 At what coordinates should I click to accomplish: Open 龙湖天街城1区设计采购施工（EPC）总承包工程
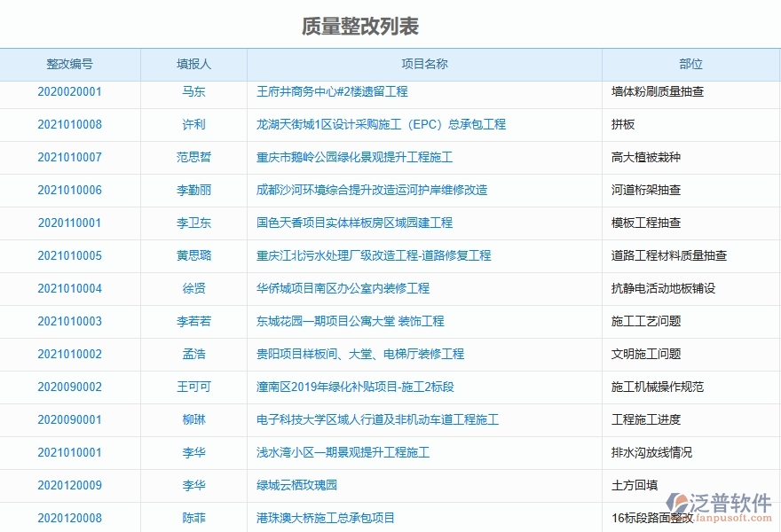[383, 124]
